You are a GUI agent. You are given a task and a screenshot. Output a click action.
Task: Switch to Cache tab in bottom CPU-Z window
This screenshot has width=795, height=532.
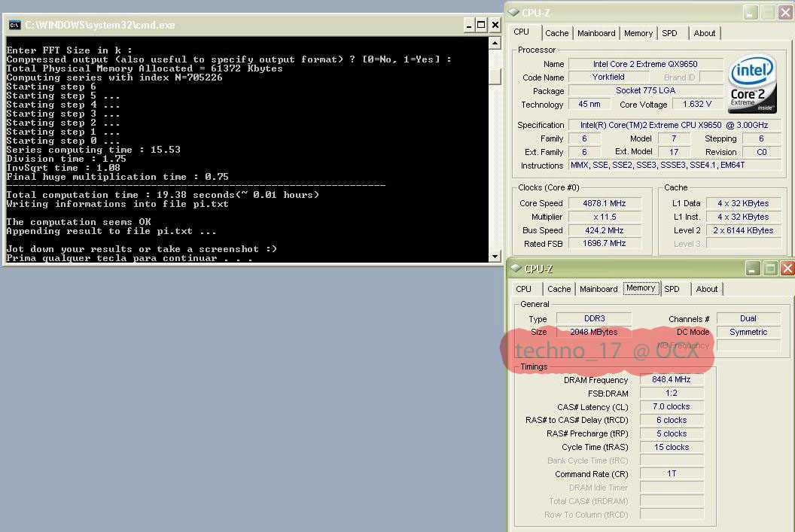tap(559, 289)
